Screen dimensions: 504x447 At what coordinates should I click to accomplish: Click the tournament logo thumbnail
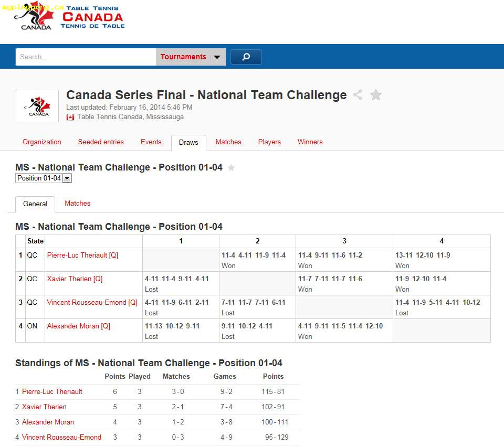(x=37, y=106)
